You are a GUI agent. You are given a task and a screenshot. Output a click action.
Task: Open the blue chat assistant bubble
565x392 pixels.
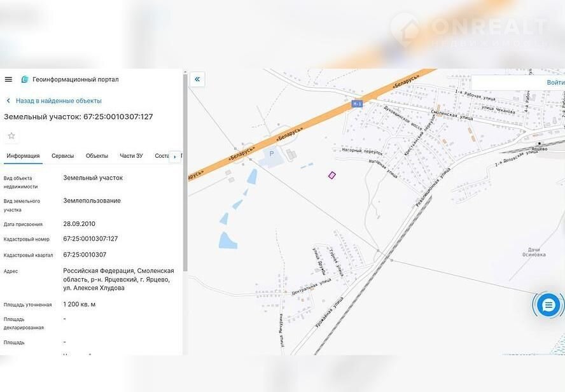coord(547,305)
